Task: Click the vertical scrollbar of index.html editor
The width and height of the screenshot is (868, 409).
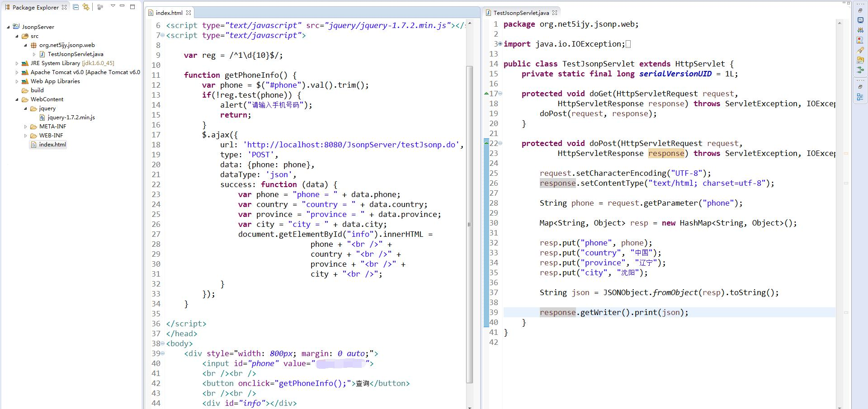Action: click(469, 225)
